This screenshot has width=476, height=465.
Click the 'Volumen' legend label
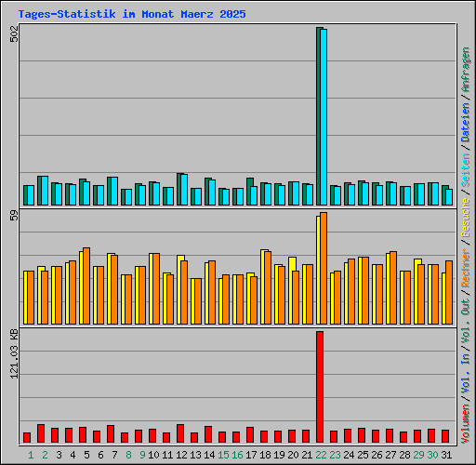[466, 424]
